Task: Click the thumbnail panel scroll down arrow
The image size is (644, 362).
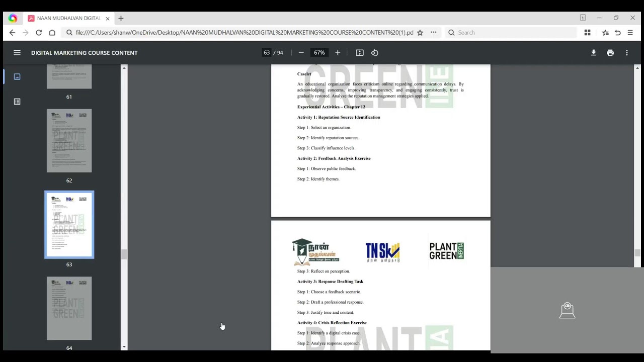Action: click(x=124, y=347)
